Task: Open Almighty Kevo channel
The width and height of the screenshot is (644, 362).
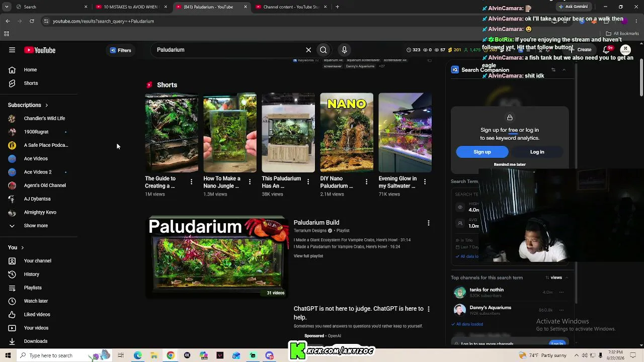Action: [39, 212]
